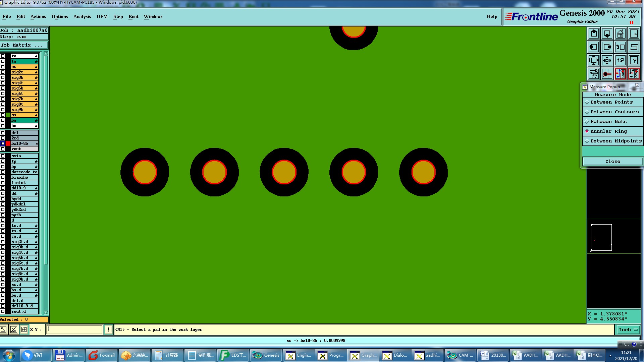Click Close in the Measure Popup
The width and height of the screenshot is (644, 362).
pyautogui.click(x=612, y=162)
